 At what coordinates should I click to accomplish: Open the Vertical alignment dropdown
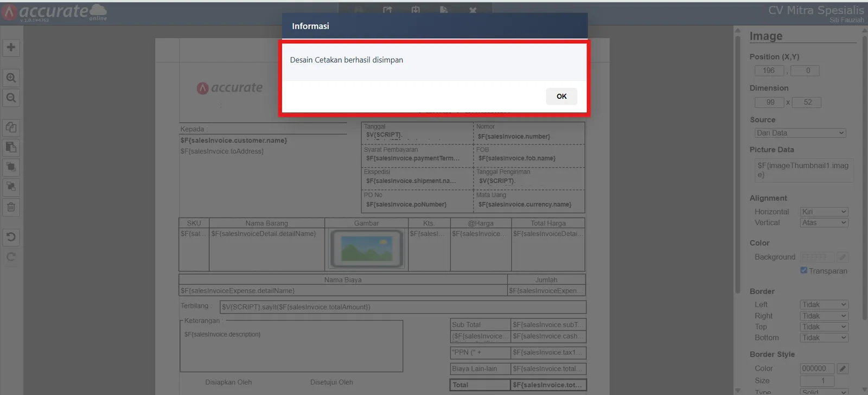pos(824,222)
